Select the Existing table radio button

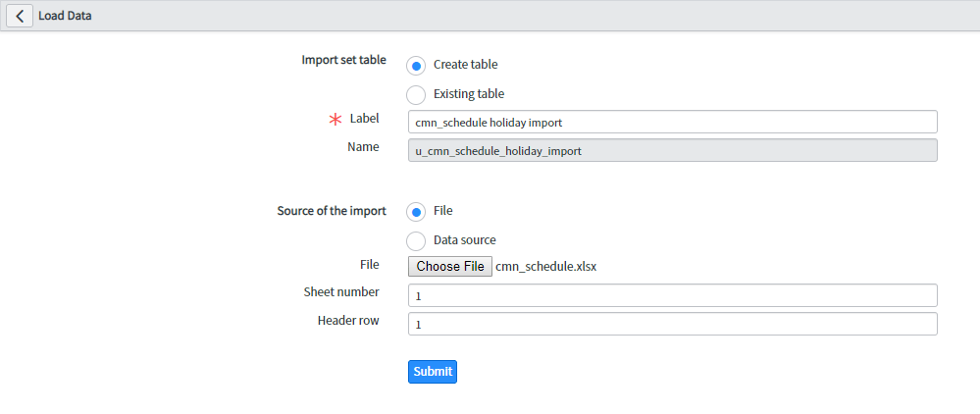(x=416, y=95)
